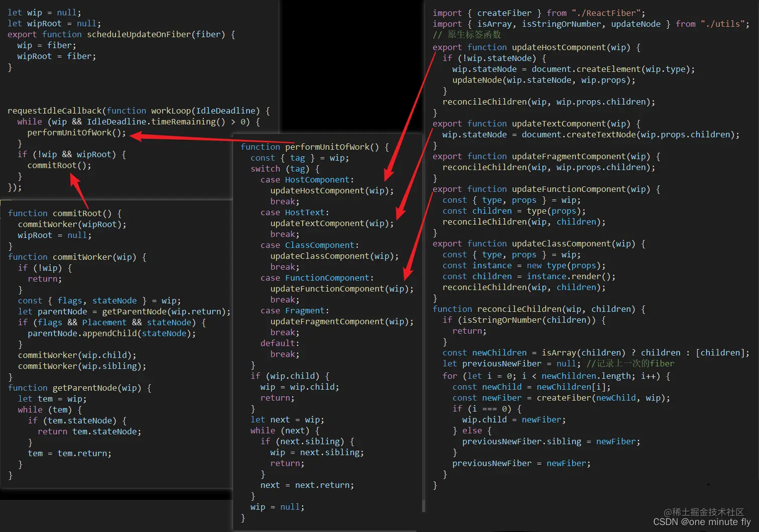Click the 'updateFragmentComponent(wip);' call in the switch
The image size is (759, 532).
pos(342,322)
